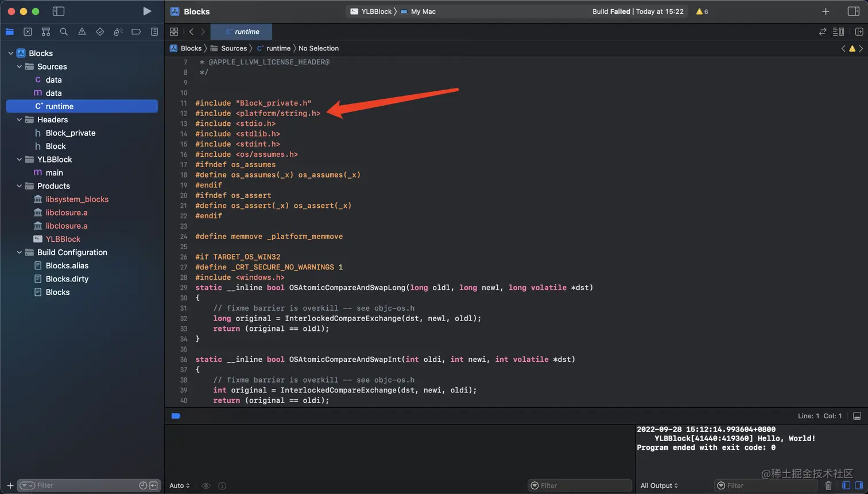Viewport: 868px width, 494px height.
Task: Collapse the Blocks project root
Action: click(x=11, y=53)
